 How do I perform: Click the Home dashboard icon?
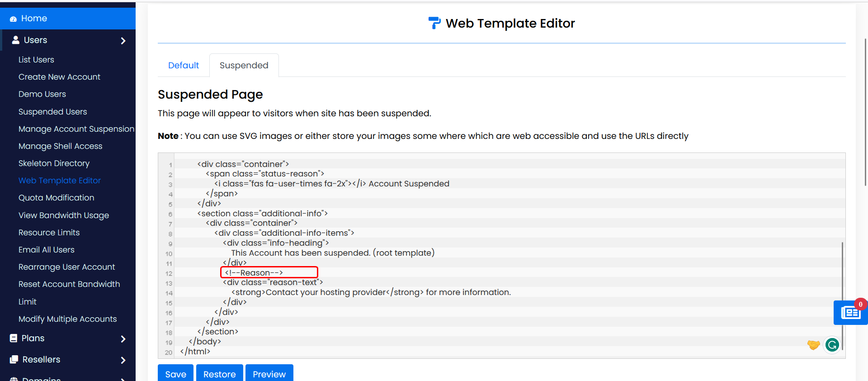[x=13, y=19]
